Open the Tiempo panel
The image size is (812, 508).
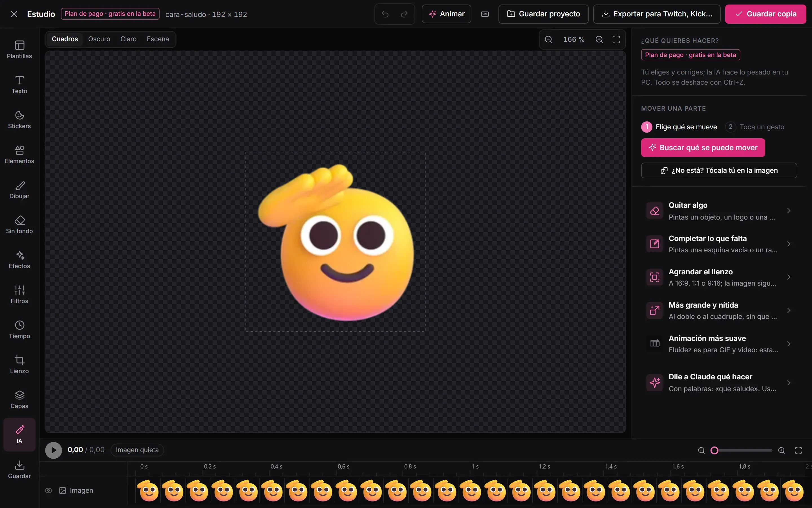point(19,329)
